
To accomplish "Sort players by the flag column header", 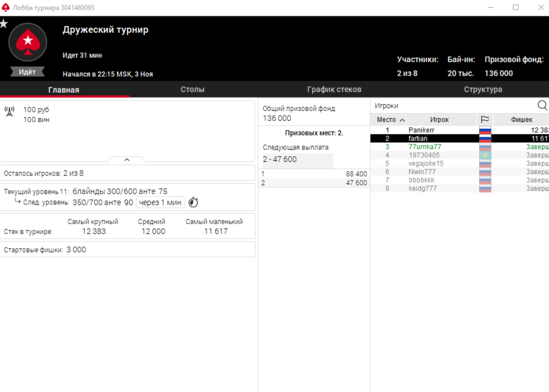I will 484,120.
